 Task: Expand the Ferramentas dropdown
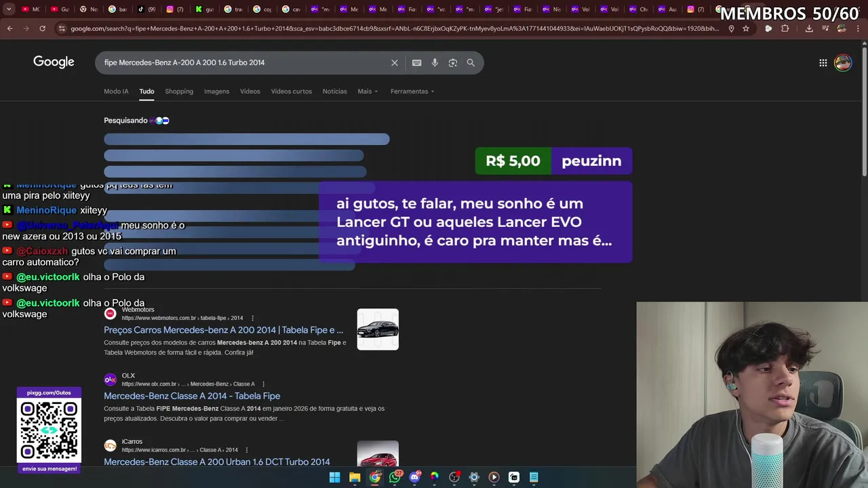pyautogui.click(x=412, y=91)
